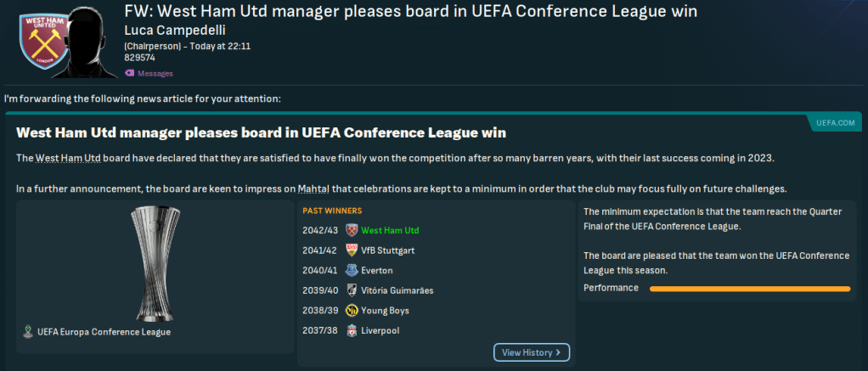Open the View History button
This screenshot has height=371, width=868.
pyautogui.click(x=532, y=352)
